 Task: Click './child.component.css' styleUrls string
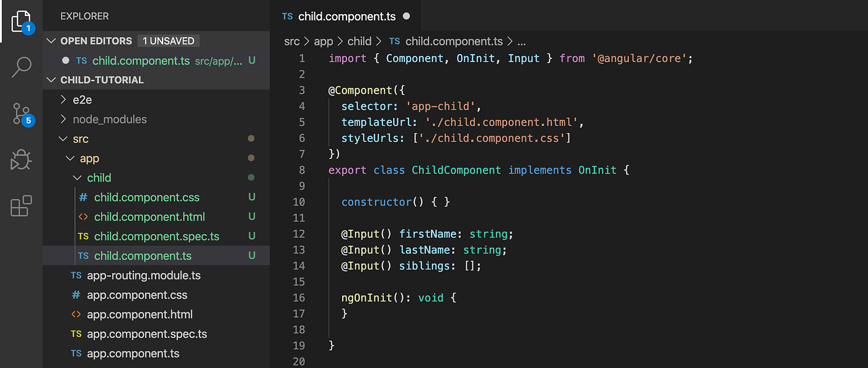(491, 138)
